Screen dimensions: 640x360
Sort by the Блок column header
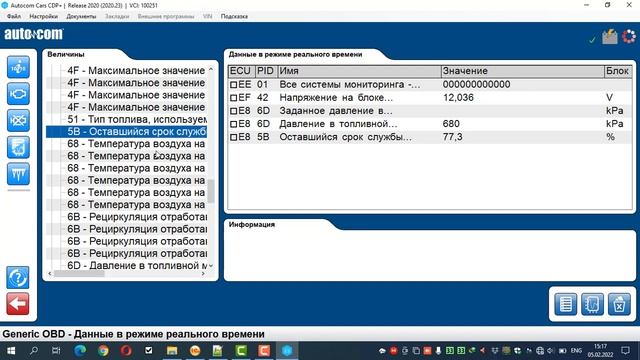point(618,71)
